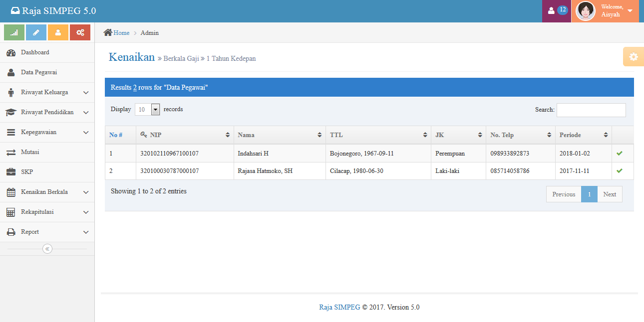The image size is (644, 322).
Task: Click the orange gear button beside Kenaikan header
Action: tap(633, 56)
